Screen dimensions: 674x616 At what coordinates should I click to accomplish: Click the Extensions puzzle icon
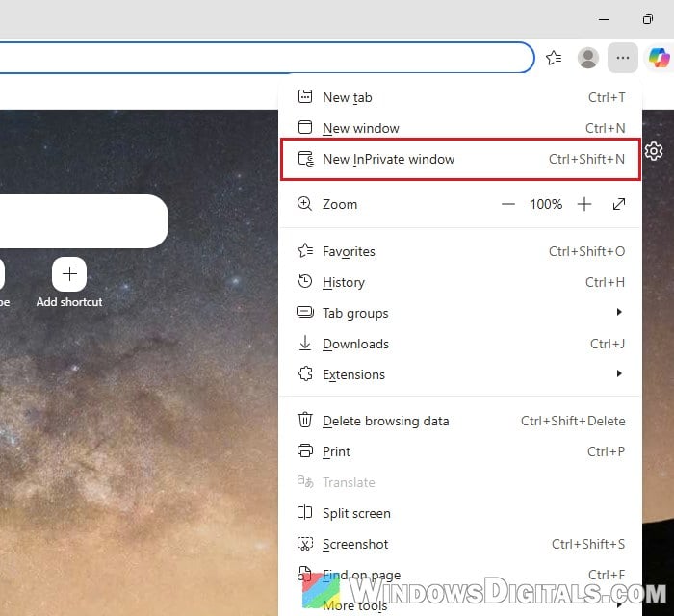[305, 373]
